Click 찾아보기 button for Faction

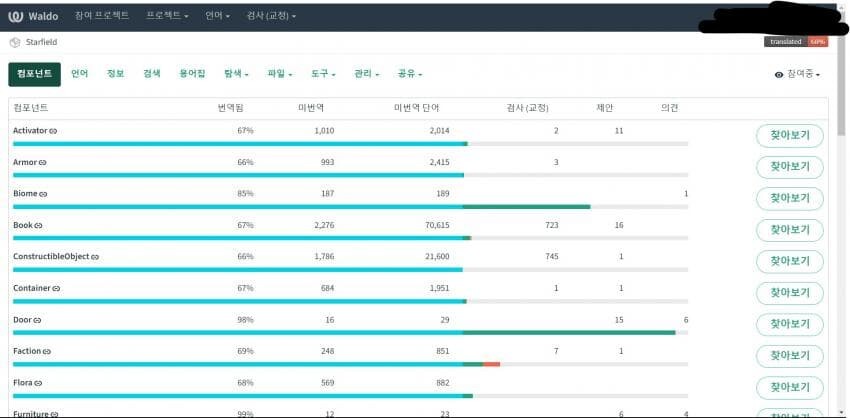click(790, 356)
